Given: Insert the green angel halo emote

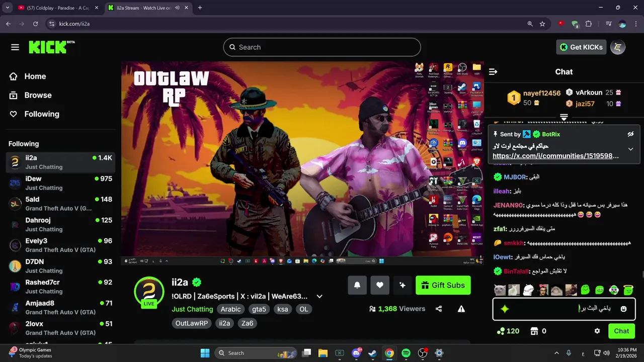Looking at the screenshot, I should 628,290.
